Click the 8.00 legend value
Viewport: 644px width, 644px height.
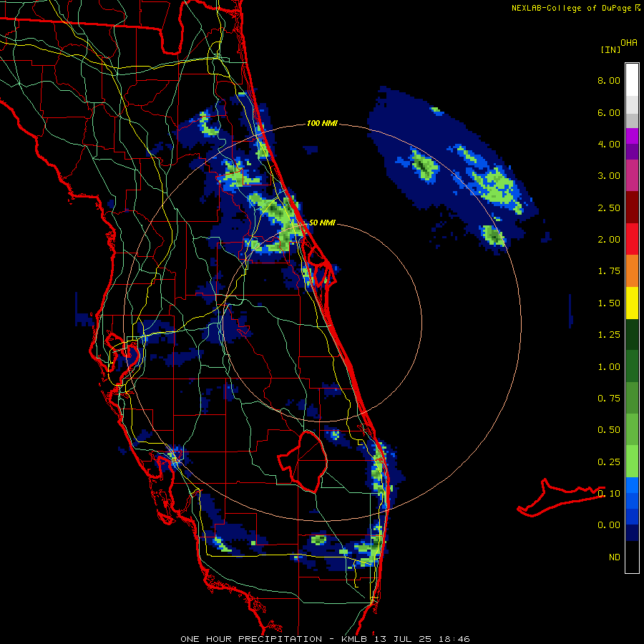pos(609,80)
